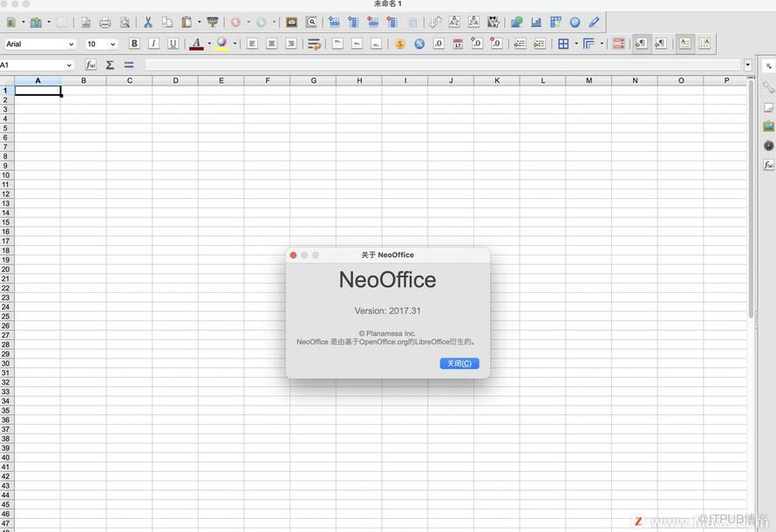Create a pivot table
Image resolution: width=776 pixels, height=532 pixels.
(555, 23)
